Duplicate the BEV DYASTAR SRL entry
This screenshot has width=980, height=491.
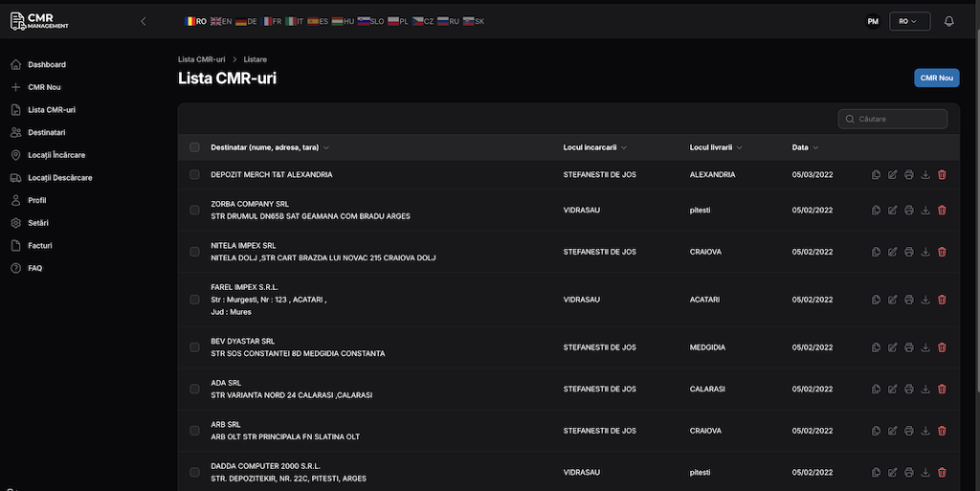click(877, 347)
